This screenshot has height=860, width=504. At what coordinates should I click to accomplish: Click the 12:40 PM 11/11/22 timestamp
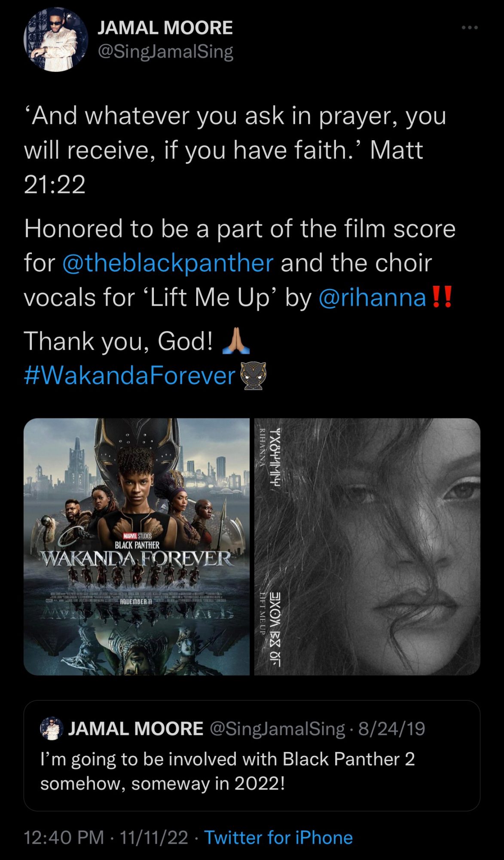pyautogui.click(x=106, y=838)
